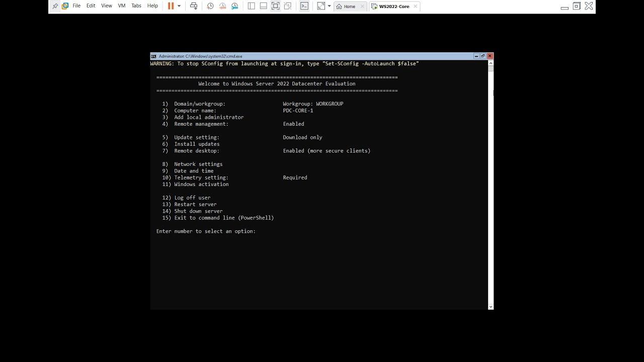Click 'Install updates' option text
Screen dimensions: 644x362
197,144
